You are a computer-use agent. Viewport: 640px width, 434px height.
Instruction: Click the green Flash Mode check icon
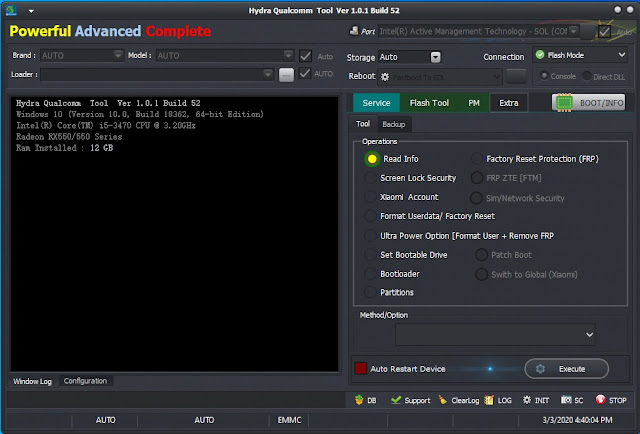[x=540, y=55]
